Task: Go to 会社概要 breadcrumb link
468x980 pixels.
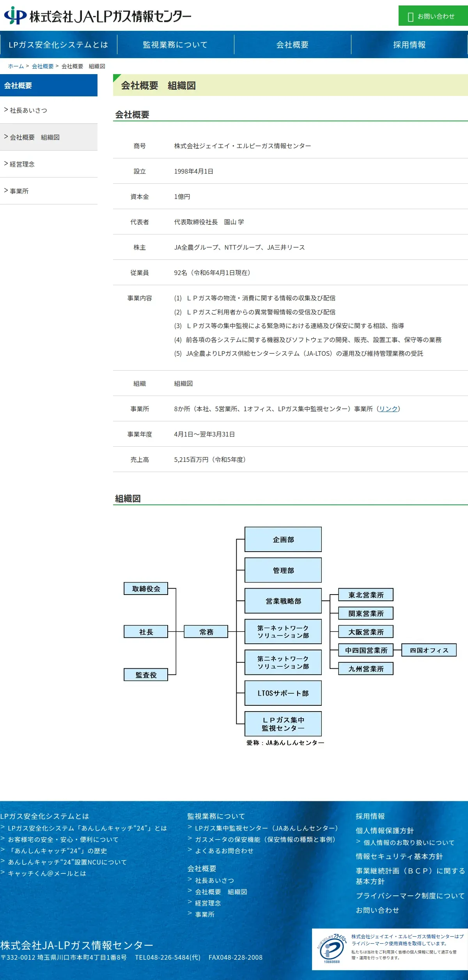Action: (43, 66)
